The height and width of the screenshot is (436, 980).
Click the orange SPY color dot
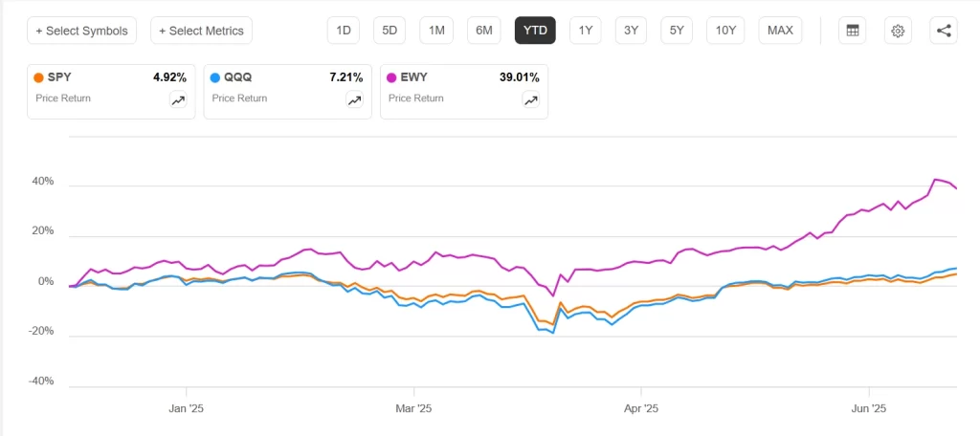38,77
